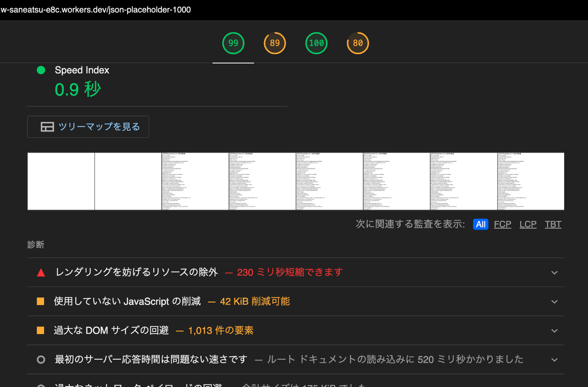588x387 pixels.
Task: Open the accessibility score 89 gauge
Action: (x=275, y=43)
